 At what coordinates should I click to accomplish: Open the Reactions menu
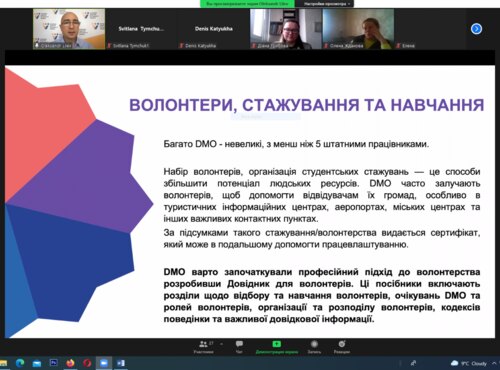point(342,347)
